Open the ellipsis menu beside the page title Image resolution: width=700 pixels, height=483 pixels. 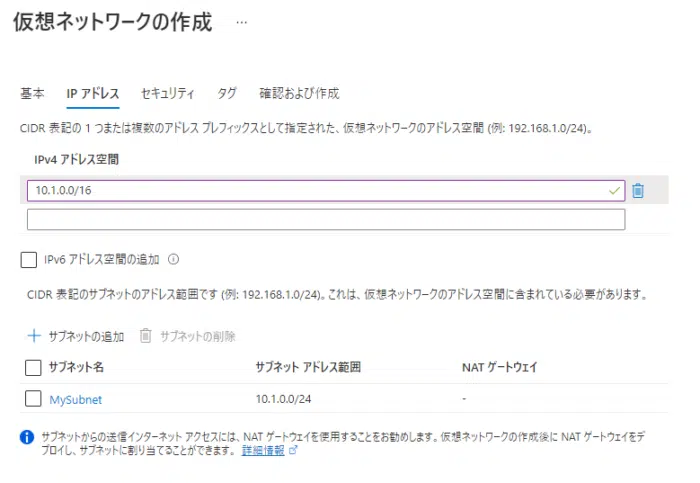(x=241, y=22)
